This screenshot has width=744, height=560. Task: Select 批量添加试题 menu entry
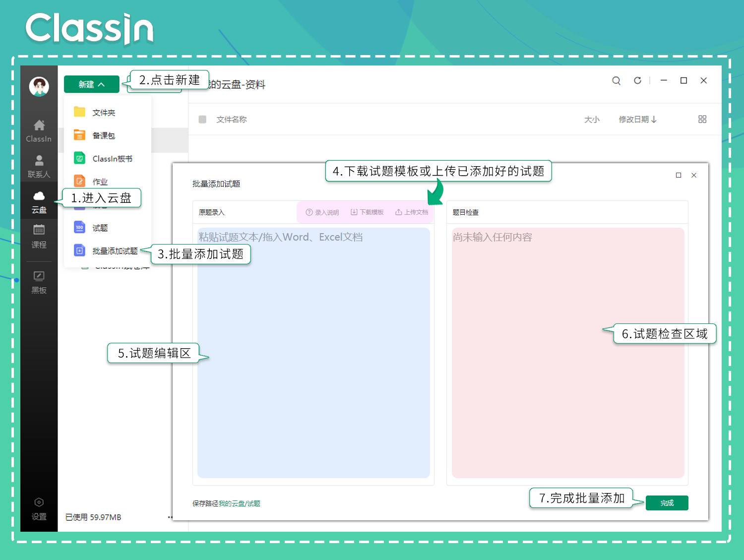105,251
